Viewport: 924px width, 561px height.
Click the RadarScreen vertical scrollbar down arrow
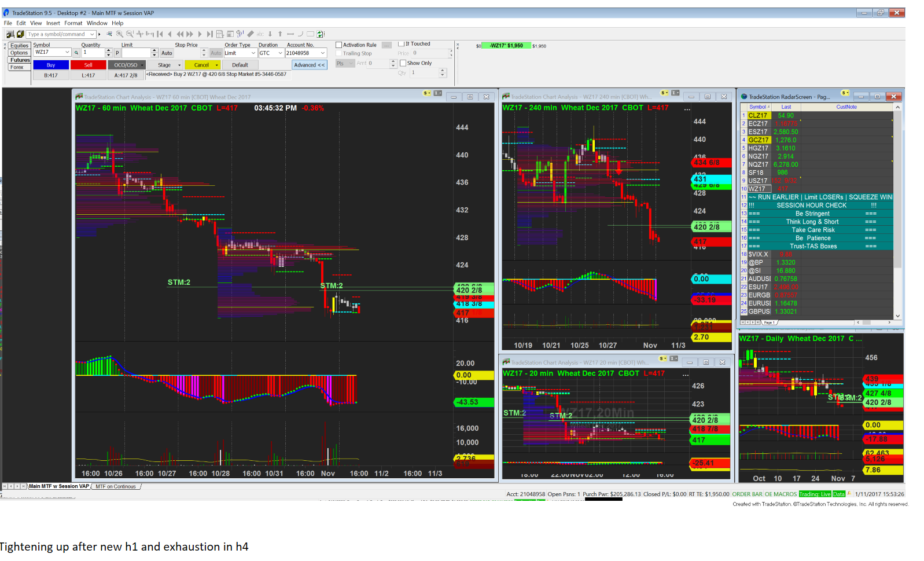tap(897, 316)
